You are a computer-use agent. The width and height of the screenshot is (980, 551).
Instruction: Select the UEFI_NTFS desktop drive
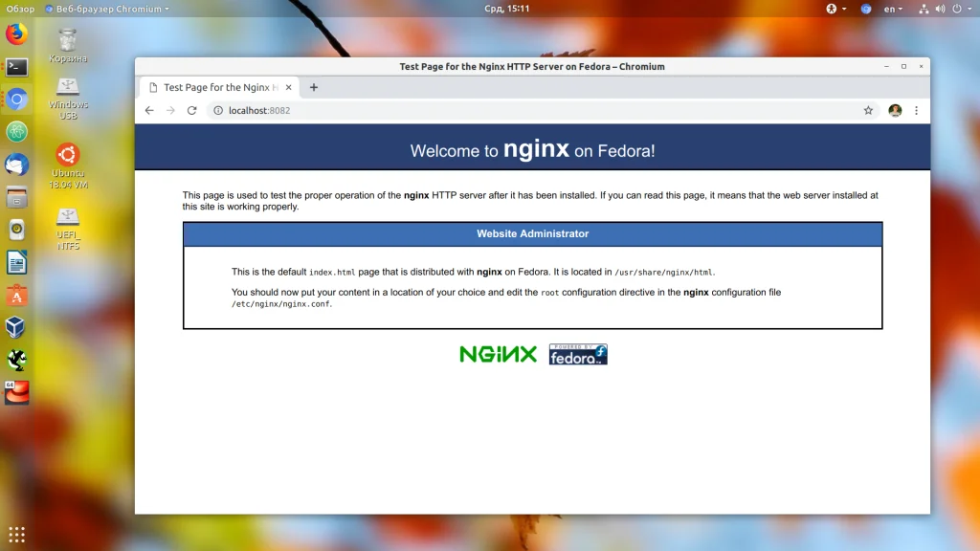coord(68,230)
